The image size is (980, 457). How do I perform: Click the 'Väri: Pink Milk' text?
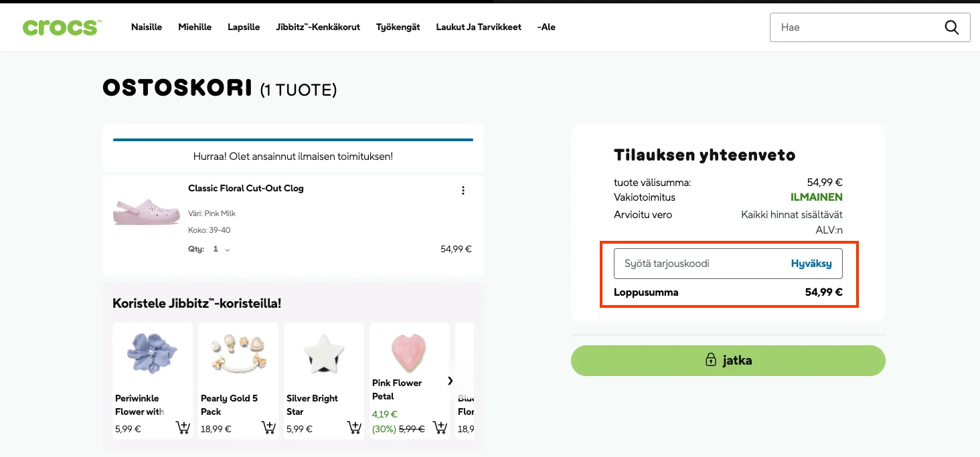point(212,213)
